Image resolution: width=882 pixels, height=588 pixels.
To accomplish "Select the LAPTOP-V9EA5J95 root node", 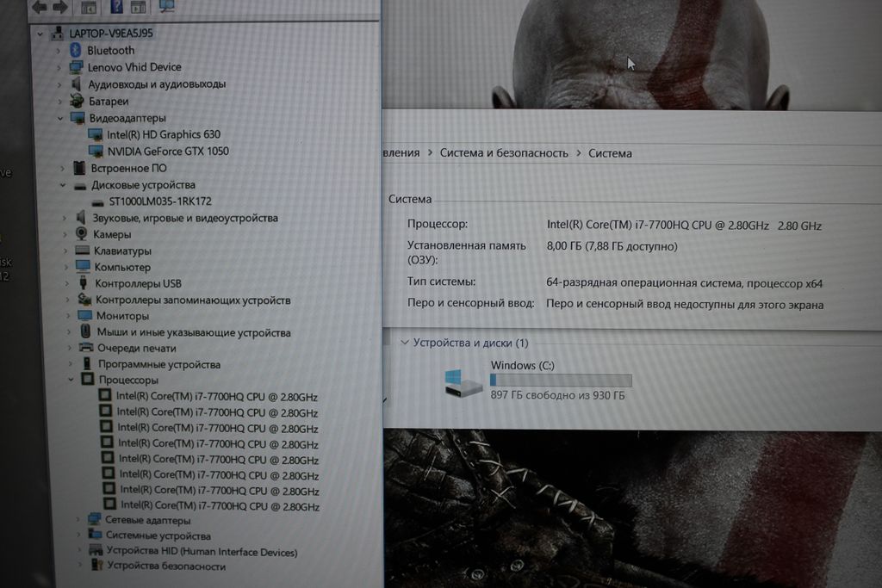I will pos(111,34).
